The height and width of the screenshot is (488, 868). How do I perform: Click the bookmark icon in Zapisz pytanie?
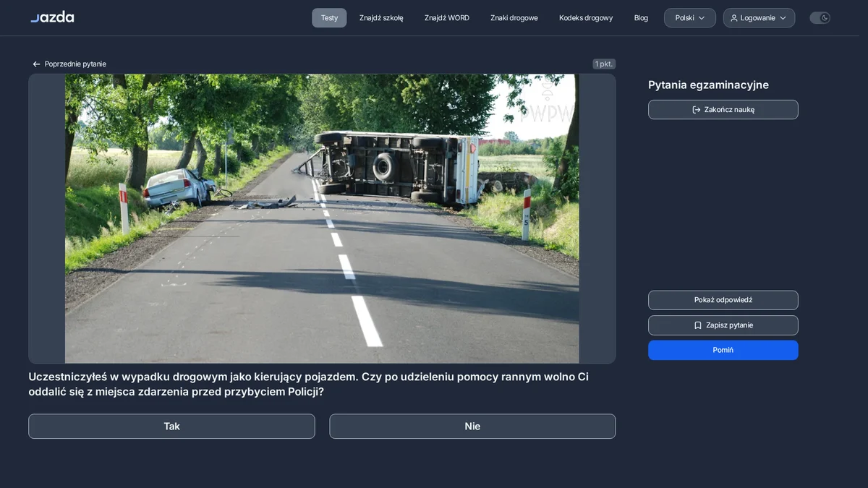coord(698,325)
